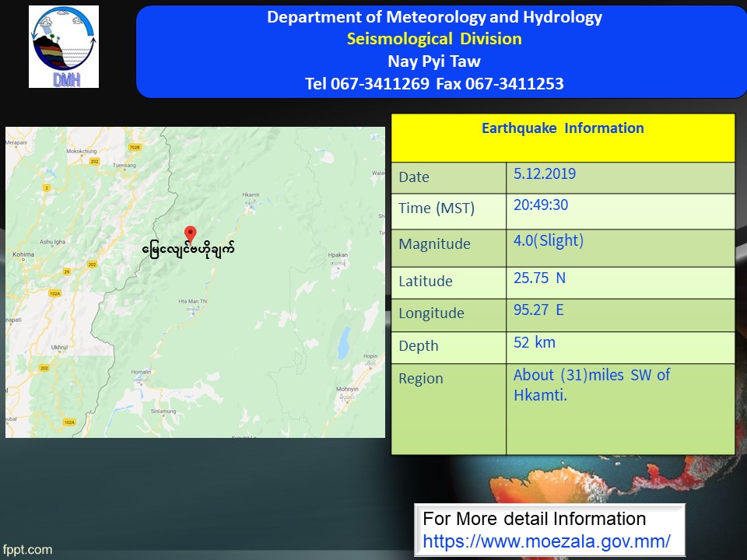
Task: Click the DMH logo in the header
Action: [x=64, y=47]
